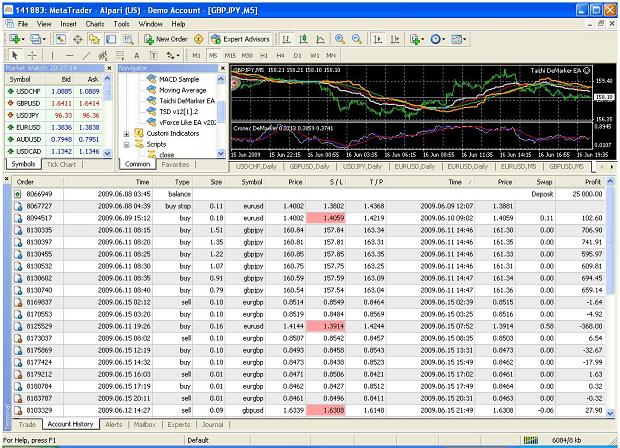Click Market Watch scrollbar down arrow
This screenshot has width=620, height=448.
(x=108, y=153)
